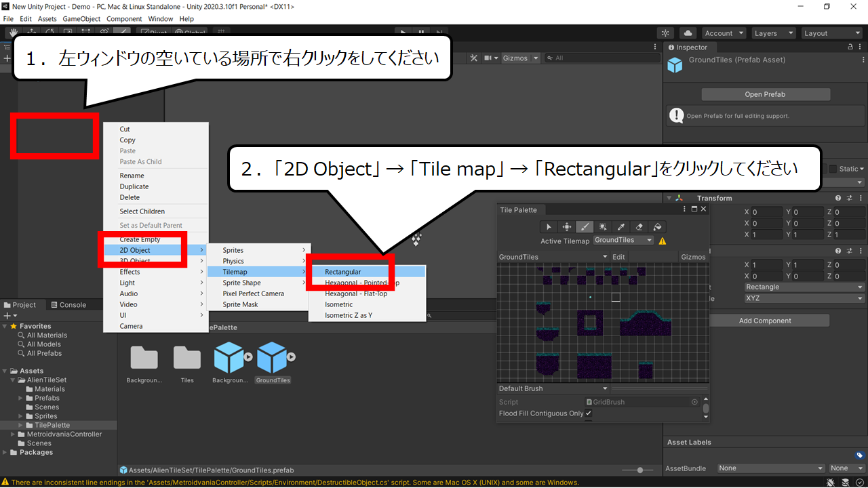Open the Component menu
The height and width of the screenshot is (488, 868).
click(x=124, y=19)
